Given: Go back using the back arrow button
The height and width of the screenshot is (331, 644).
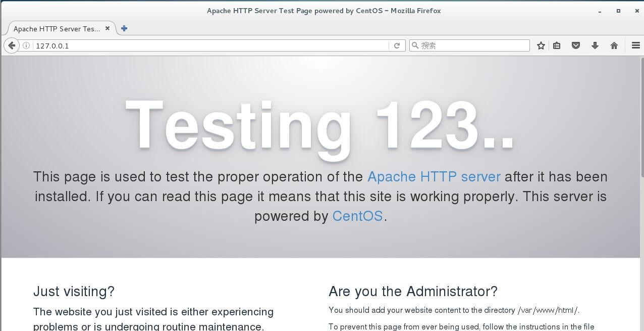Looking at the screenshot, I should [x=12, y=45].
